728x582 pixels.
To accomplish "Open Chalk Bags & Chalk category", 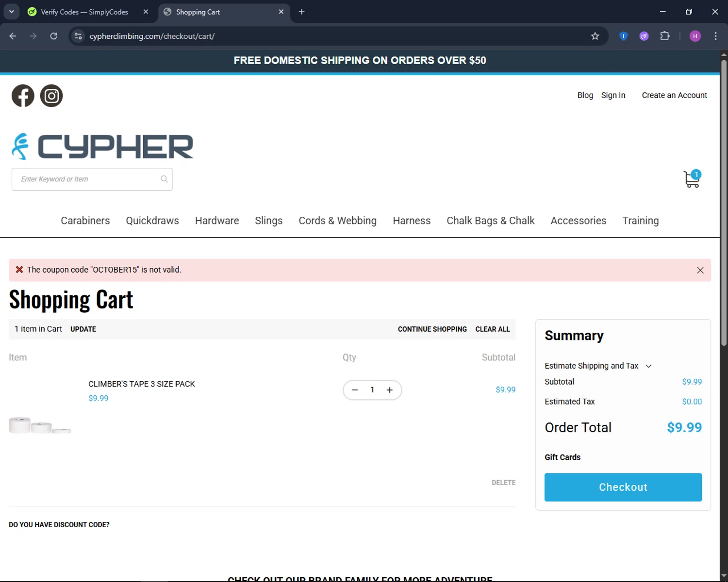I will (491, 221).
